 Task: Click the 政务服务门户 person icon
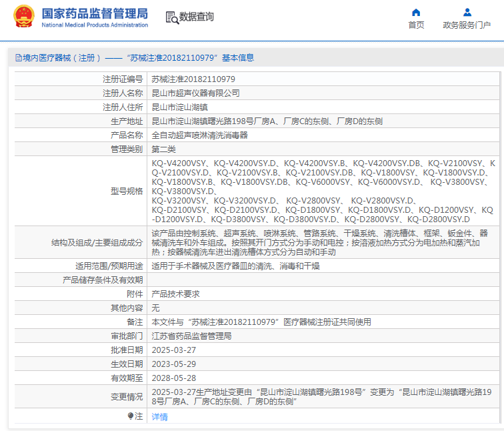point(467,12)
